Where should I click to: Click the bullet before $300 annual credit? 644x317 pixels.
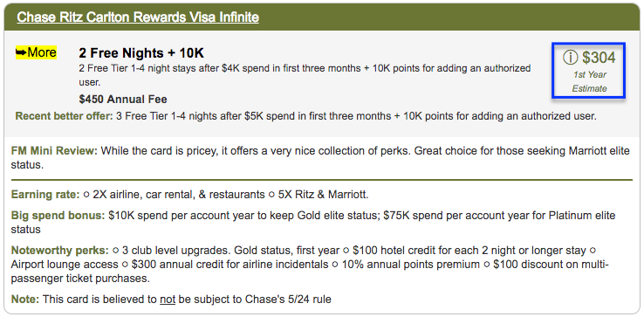(x=126, y=265)
